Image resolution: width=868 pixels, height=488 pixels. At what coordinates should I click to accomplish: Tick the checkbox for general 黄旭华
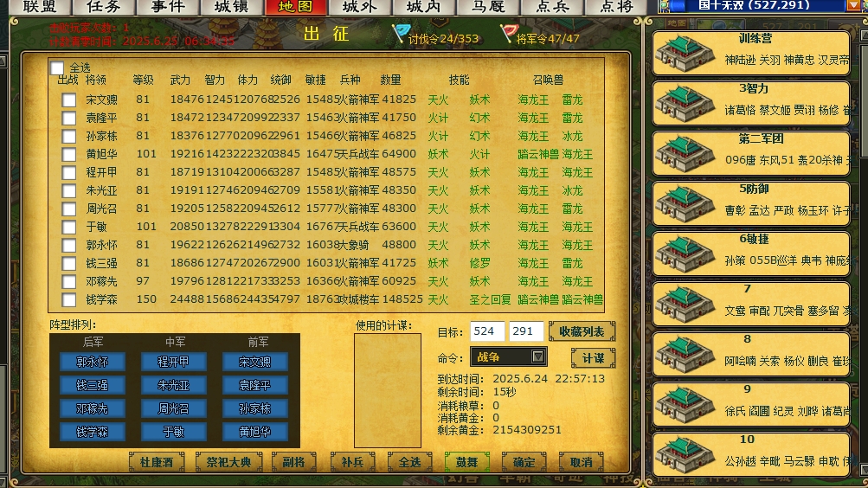click(x=68, y=154)
